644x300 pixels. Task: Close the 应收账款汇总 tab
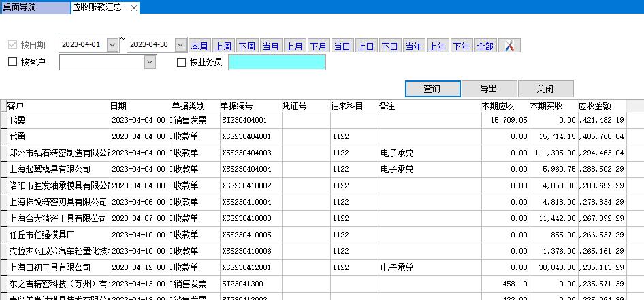tap(134, 8)
